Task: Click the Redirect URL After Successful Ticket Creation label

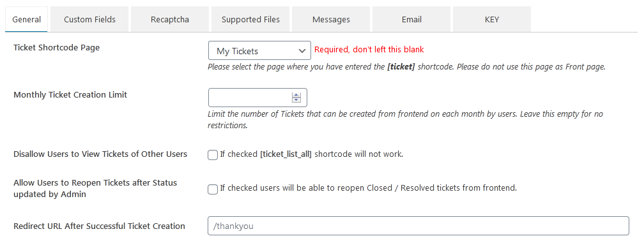Action: pyautogui.click(x=100, y=226)
